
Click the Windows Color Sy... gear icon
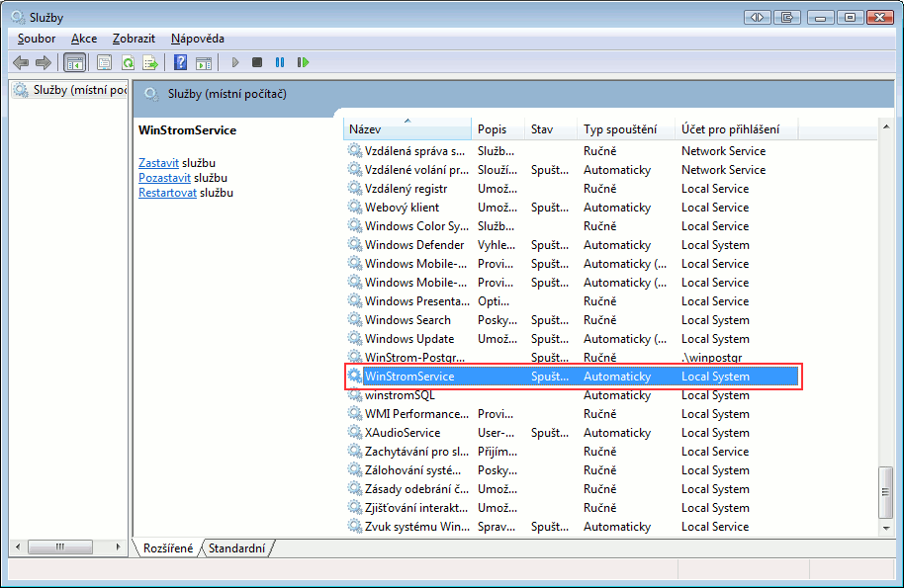pyautogui.click(x=354, y=225)
